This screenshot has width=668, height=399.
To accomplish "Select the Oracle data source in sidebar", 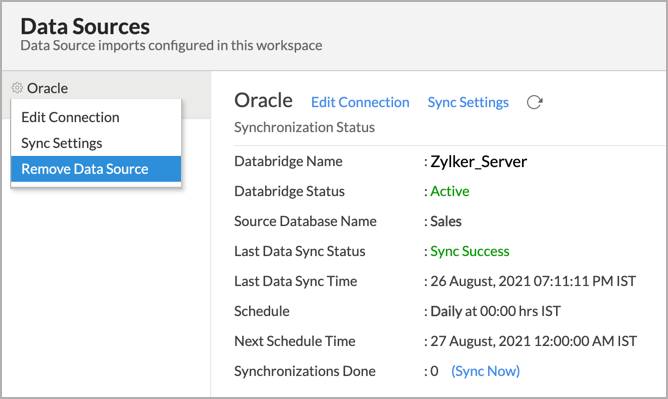I will pyautogui.click(x=47, y=88).
